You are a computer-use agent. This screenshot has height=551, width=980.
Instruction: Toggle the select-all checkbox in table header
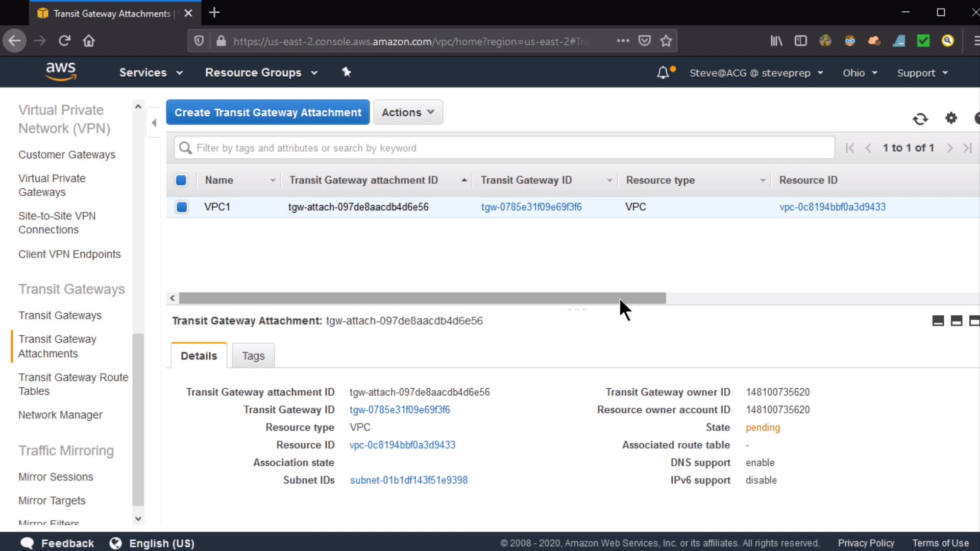(x=181, y=180)
